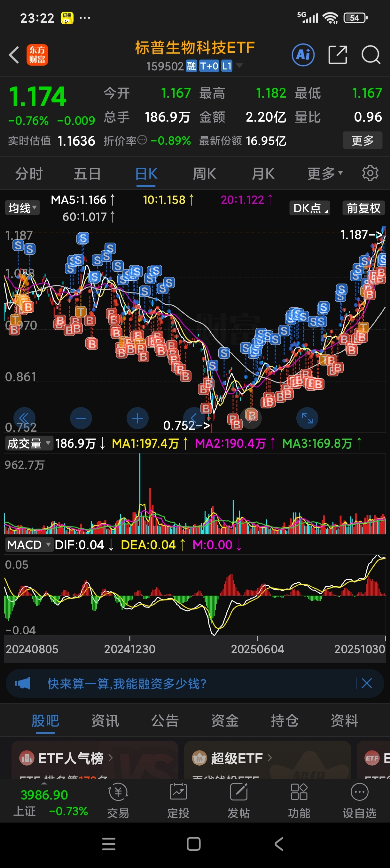Open 发帖 compose icon
The image size is (390, 868).
point(238,801)
